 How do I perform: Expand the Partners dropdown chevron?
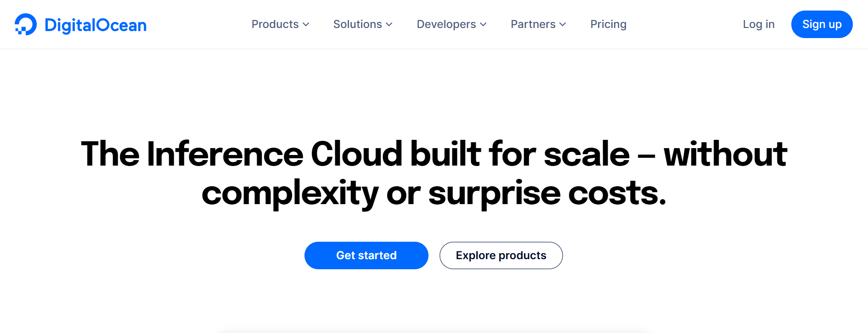pyautogui.click(x=563, y=24)
